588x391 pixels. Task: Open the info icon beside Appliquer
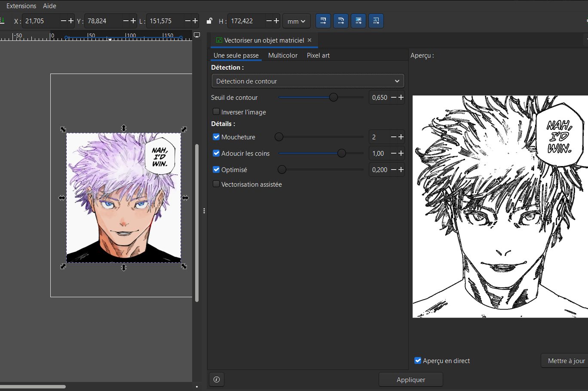pos(217,379)
